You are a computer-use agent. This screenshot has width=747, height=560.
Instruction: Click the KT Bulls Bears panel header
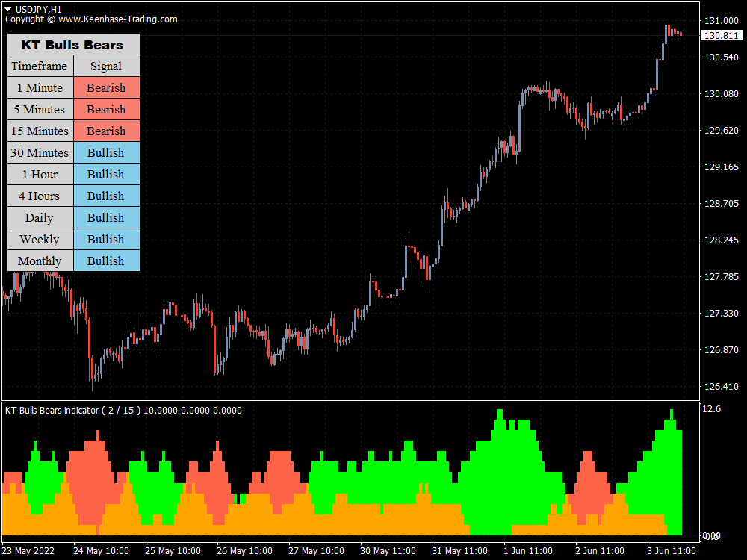(x=73, y=44)
